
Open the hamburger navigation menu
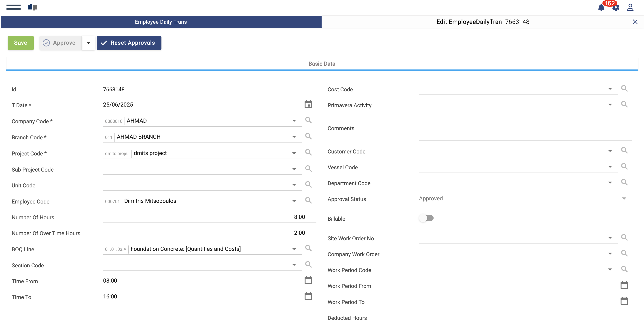pyautogui.click(x=13, y=7)
